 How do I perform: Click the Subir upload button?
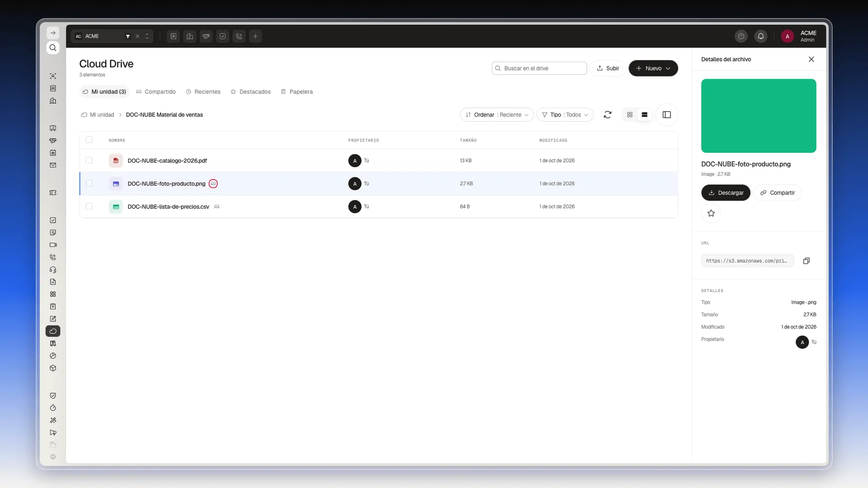(x=608, y=68)
